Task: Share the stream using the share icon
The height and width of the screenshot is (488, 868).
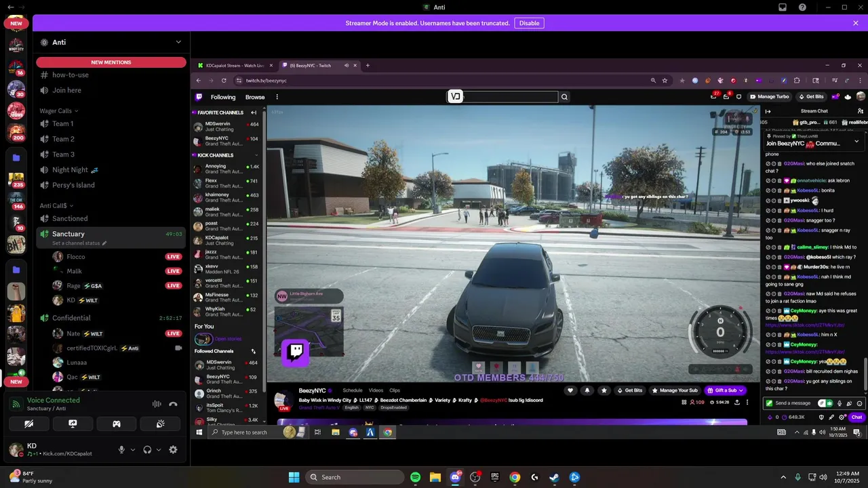Action: 737,402
